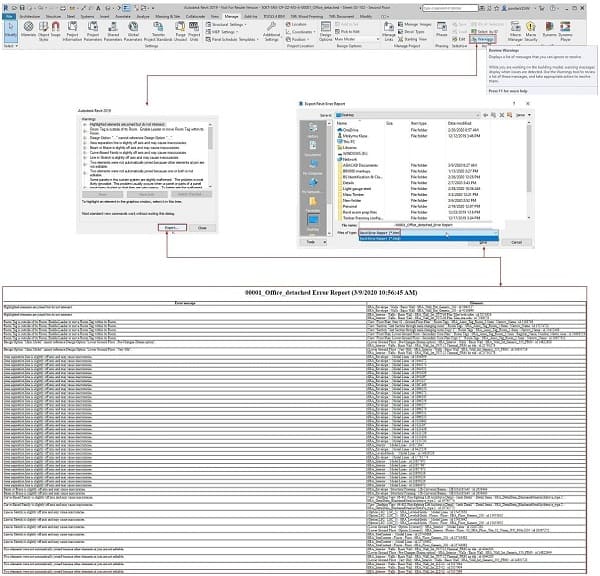Click Select by ID
Viewport: 600px width, 576px height.
coord(484,31)
